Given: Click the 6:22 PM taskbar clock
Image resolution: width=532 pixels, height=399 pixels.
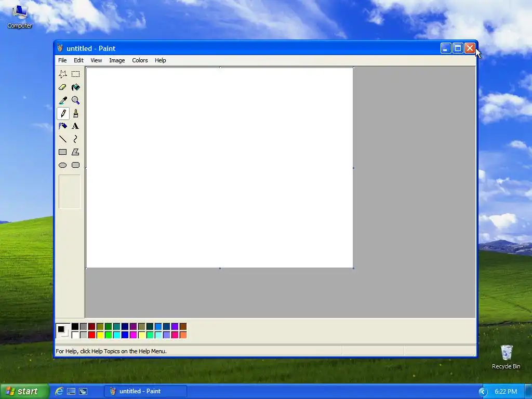Looking at the screenshot, I should click(506, 392).
